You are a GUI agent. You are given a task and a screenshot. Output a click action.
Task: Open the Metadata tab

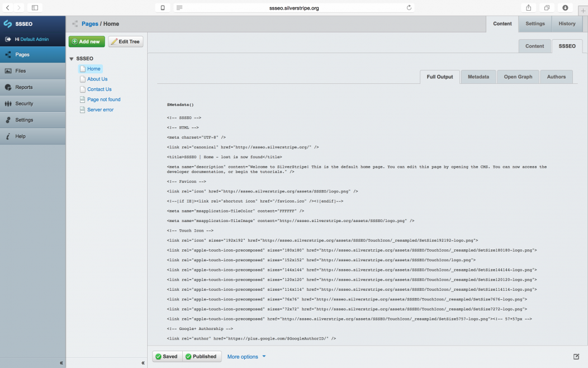pyautogui.click(x=478, y=77)
